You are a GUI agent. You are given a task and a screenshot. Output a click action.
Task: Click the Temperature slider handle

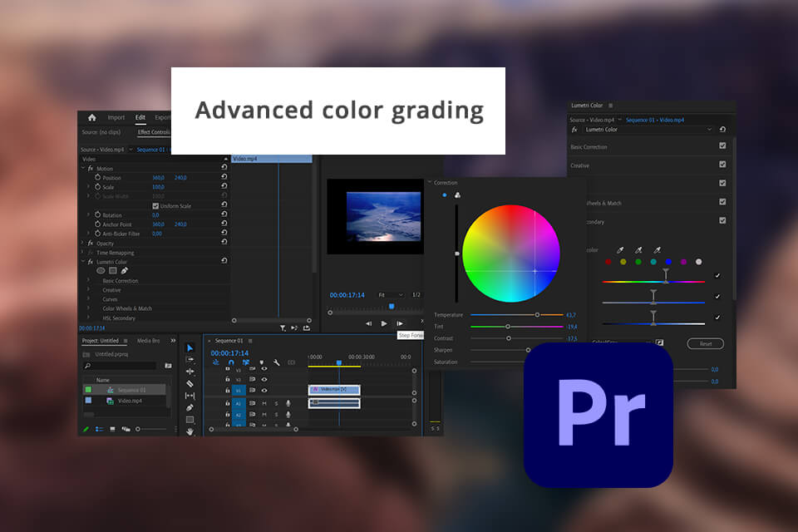point(537,314)
